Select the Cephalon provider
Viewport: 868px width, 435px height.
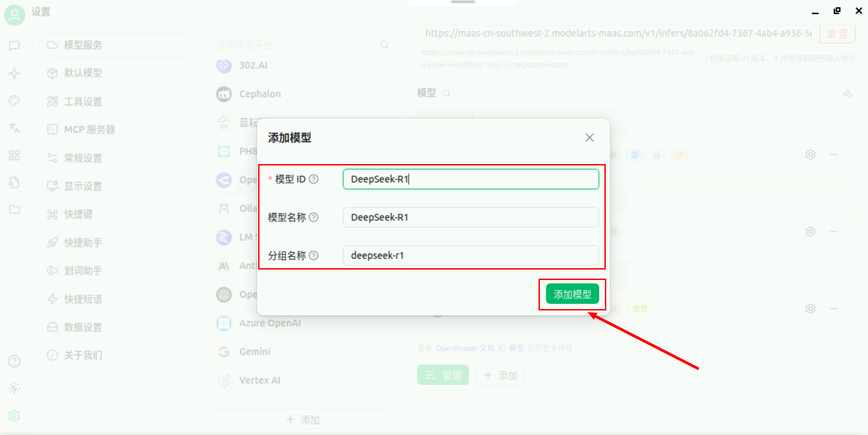(x=302, y=94)
